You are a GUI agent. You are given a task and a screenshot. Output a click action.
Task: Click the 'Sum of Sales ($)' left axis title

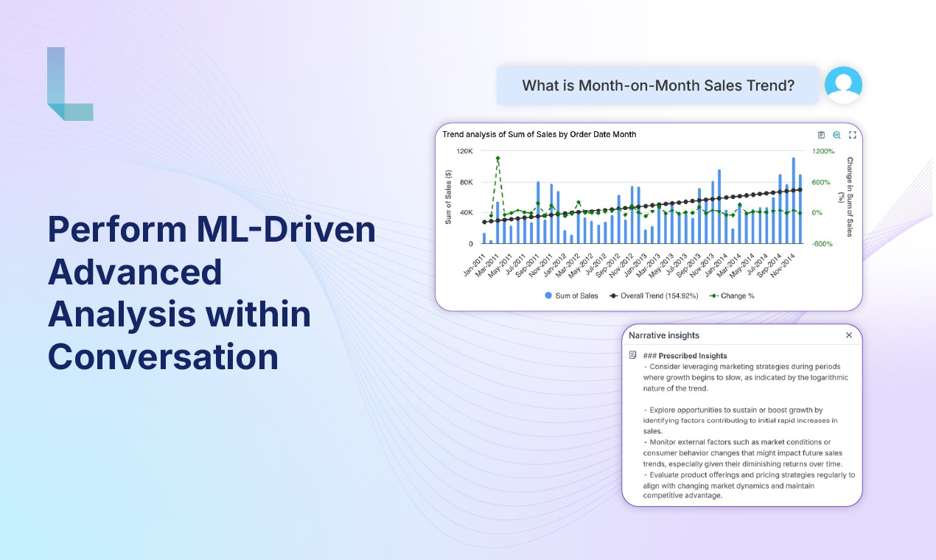coord(448,197)
